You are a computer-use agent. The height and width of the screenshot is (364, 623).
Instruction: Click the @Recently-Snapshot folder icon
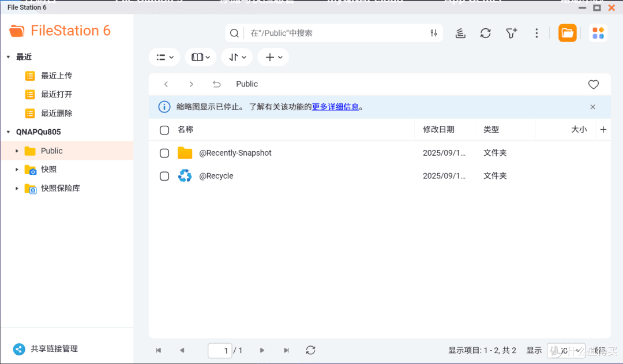(185, 153)
